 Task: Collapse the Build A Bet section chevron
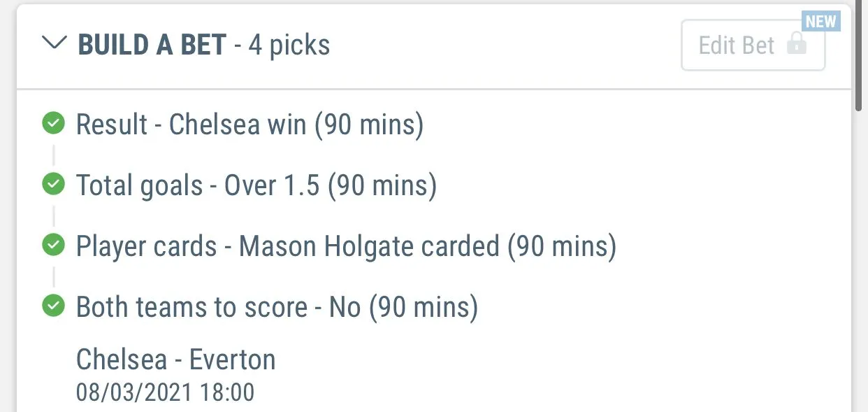[53, 43]
